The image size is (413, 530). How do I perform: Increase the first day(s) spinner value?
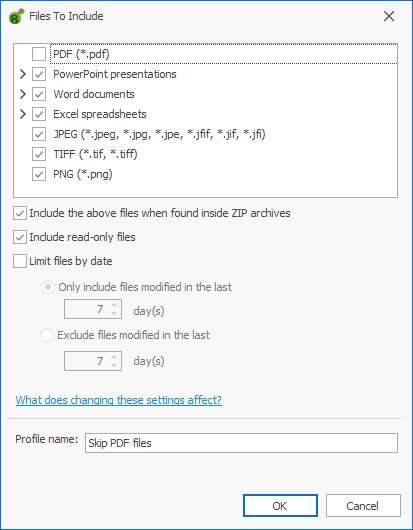coord(114,305)
